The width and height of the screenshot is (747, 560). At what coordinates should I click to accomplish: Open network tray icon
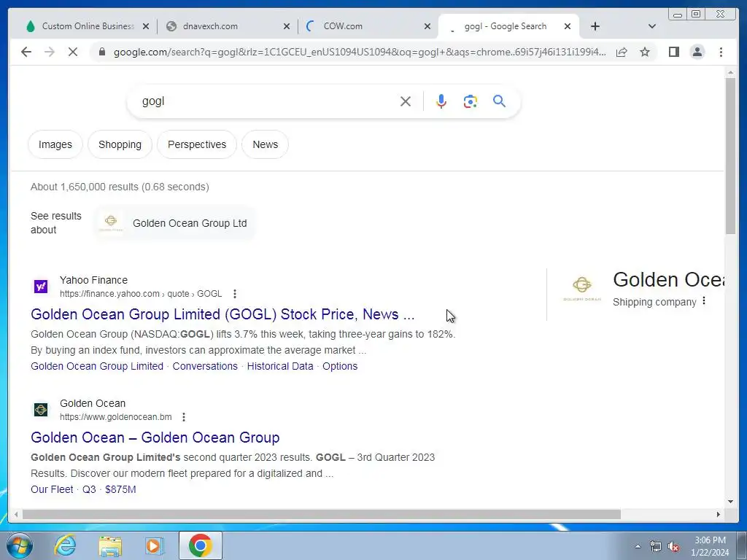pyautogui.click(x=656, y=547)
